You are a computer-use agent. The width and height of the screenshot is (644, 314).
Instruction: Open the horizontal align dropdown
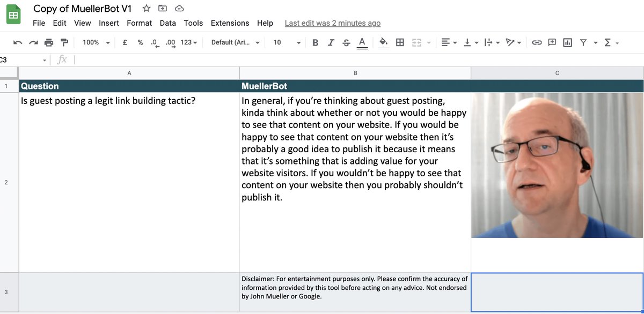click(449, 42)
